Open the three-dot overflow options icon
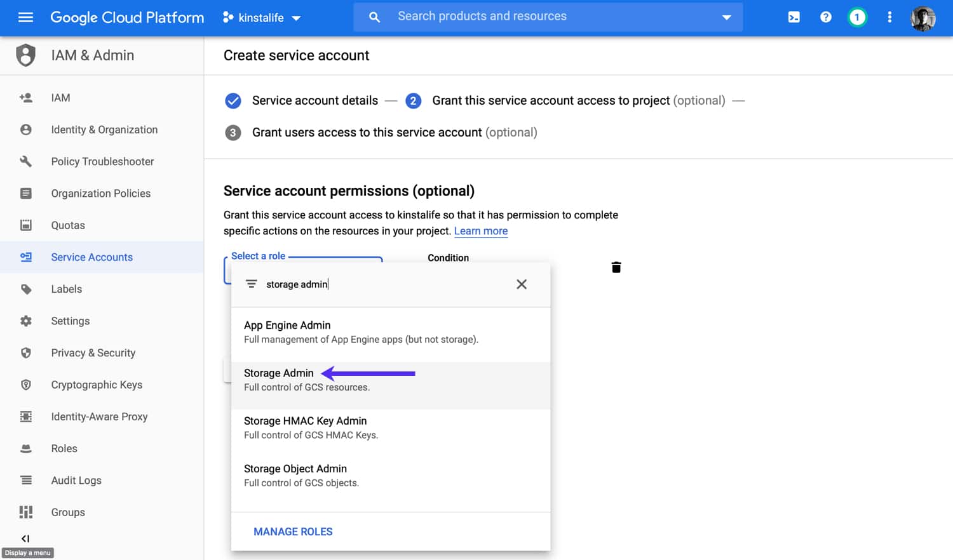Screen dimensions: 953x560 pos(889,17)
